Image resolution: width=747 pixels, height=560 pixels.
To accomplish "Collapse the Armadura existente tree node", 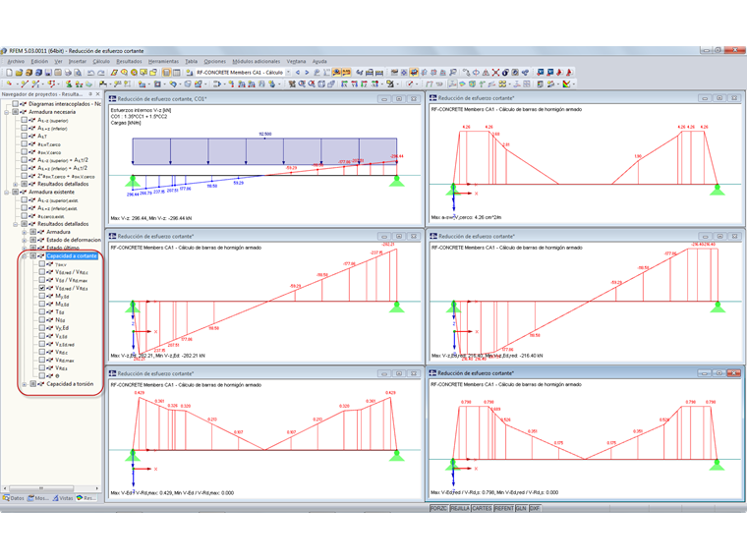I will point(7,192).
